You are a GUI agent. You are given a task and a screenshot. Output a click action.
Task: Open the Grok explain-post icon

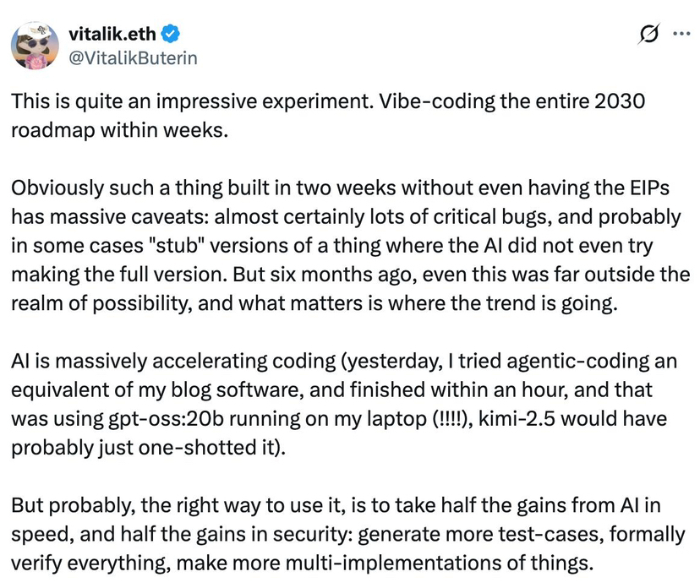(x=648, y=35)
